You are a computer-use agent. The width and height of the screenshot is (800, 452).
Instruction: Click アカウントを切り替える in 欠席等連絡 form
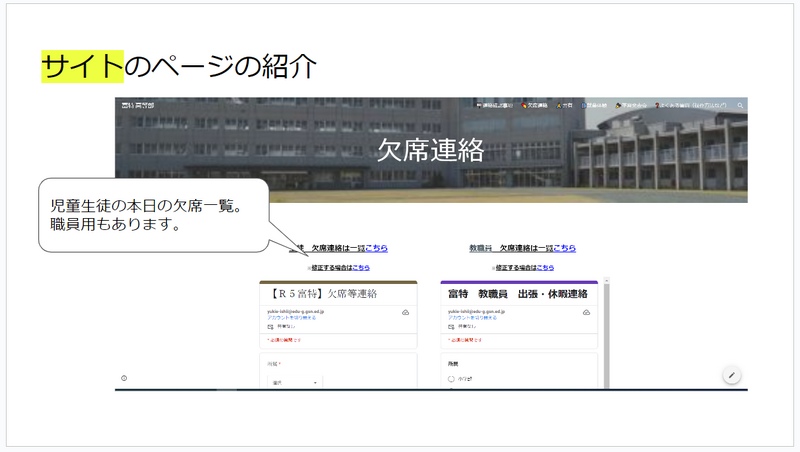292,317
